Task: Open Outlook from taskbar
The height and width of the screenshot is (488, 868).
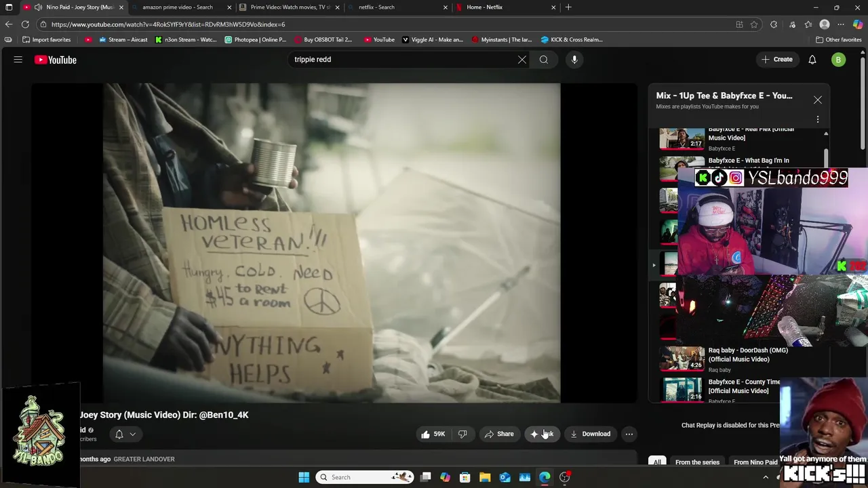Action: (x=505, y=477)
